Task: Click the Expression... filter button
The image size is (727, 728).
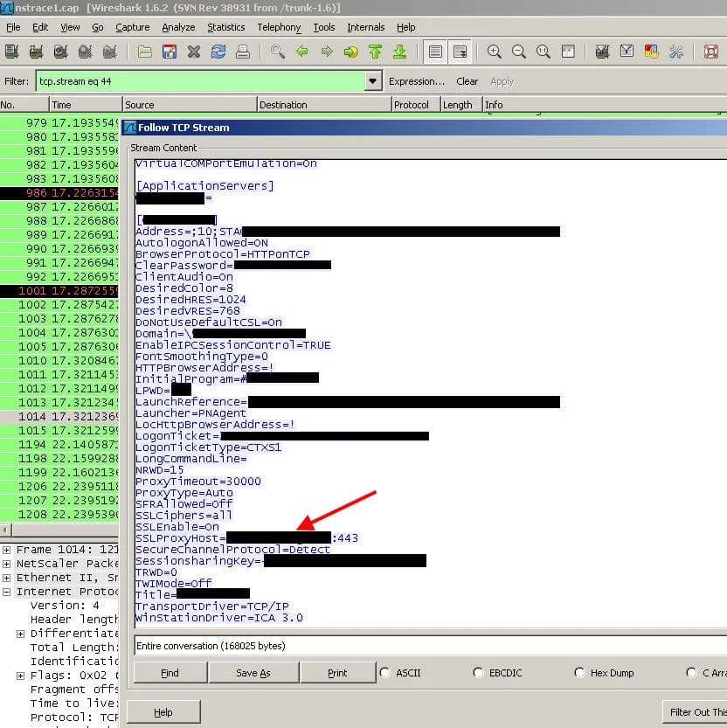Action: (417, 81)
